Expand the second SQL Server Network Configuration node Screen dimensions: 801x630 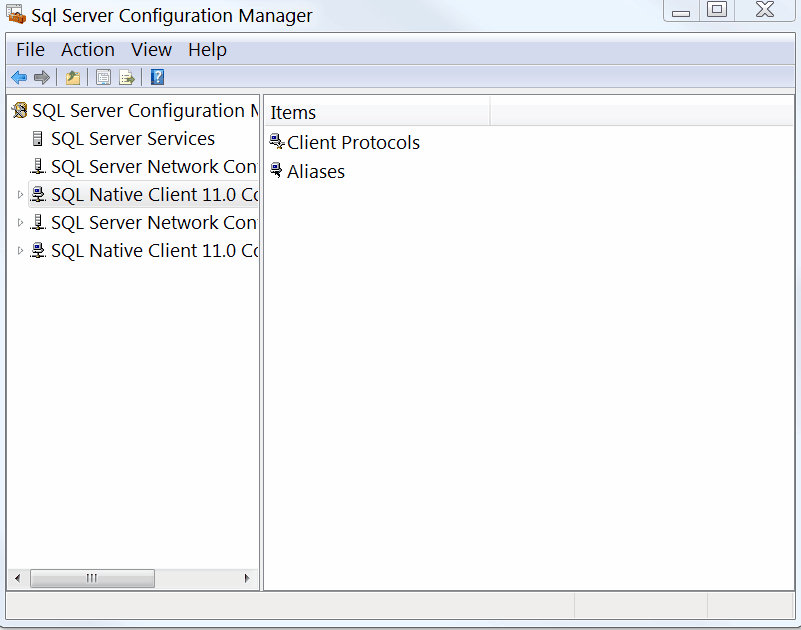pyautogui.click(x=20, y=223)
